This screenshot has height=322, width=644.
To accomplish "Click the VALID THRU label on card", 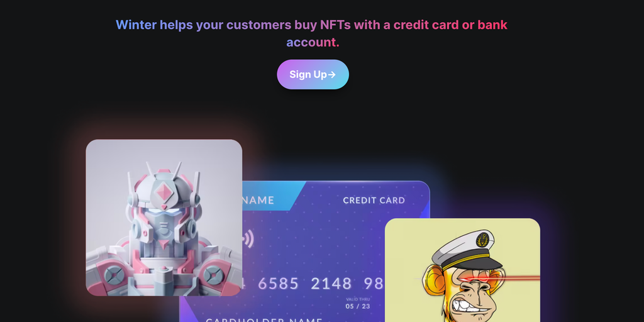I will (x=357, y=299).
